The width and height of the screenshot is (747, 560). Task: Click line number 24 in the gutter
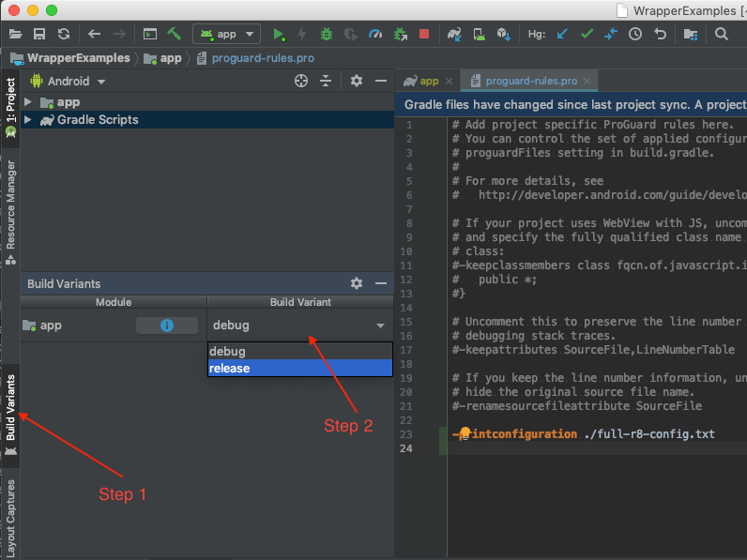click(x=406, y=448)
